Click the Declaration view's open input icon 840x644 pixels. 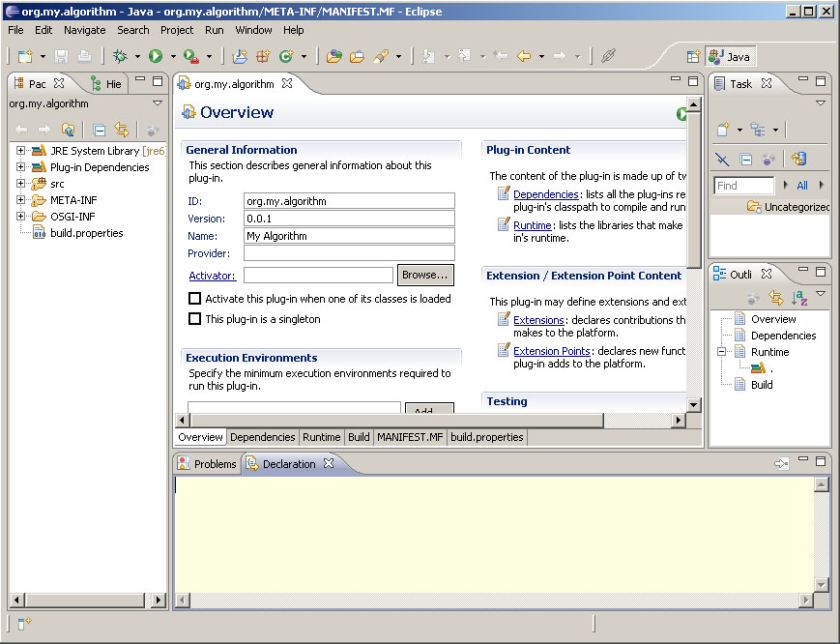pyautogui.click(x=782, y=463)
